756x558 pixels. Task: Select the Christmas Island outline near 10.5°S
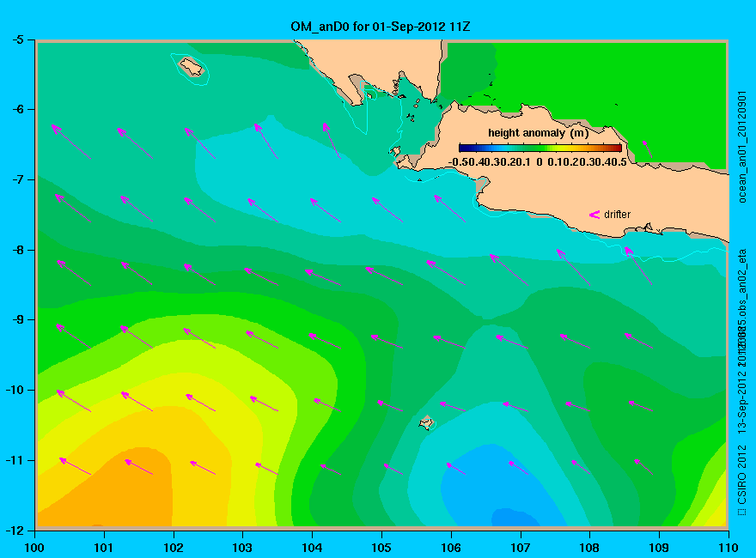[426, 422]
